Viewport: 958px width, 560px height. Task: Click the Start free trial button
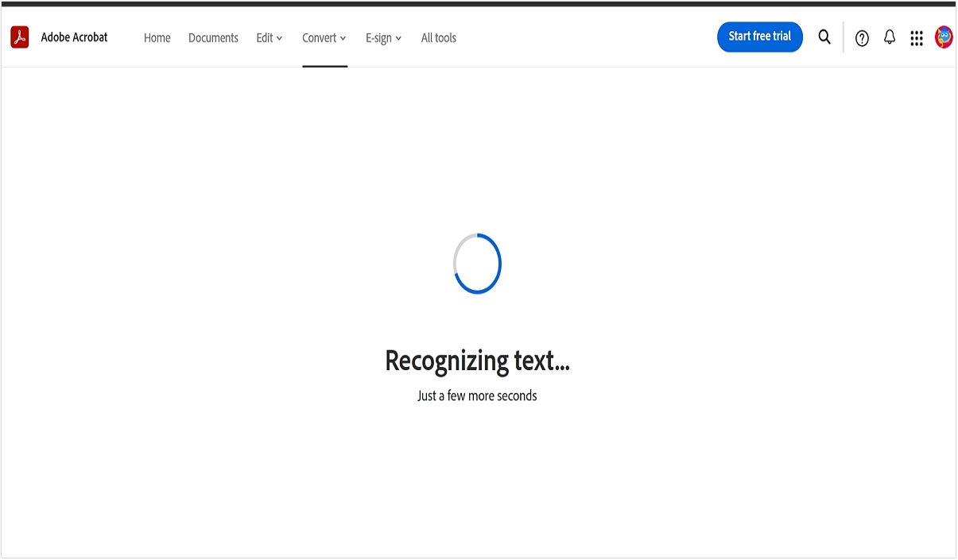click(759, 37)
